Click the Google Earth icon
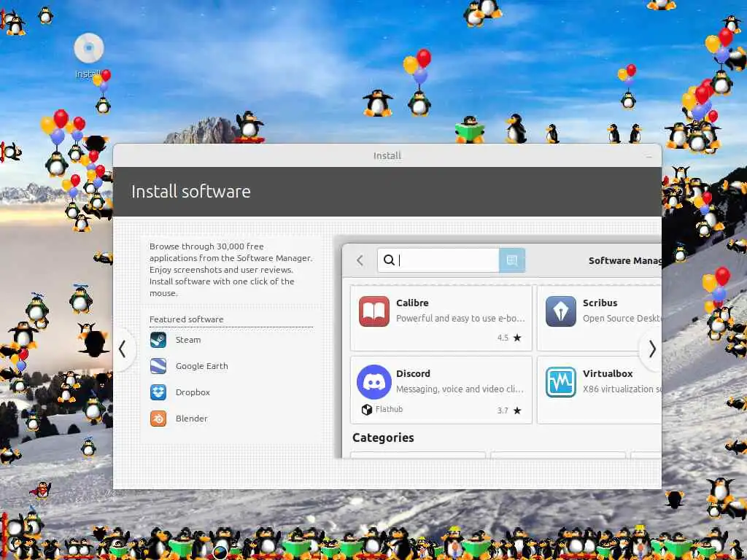This screenshot has height=560, width=747. pyautogui.click(x=158, y=366)
